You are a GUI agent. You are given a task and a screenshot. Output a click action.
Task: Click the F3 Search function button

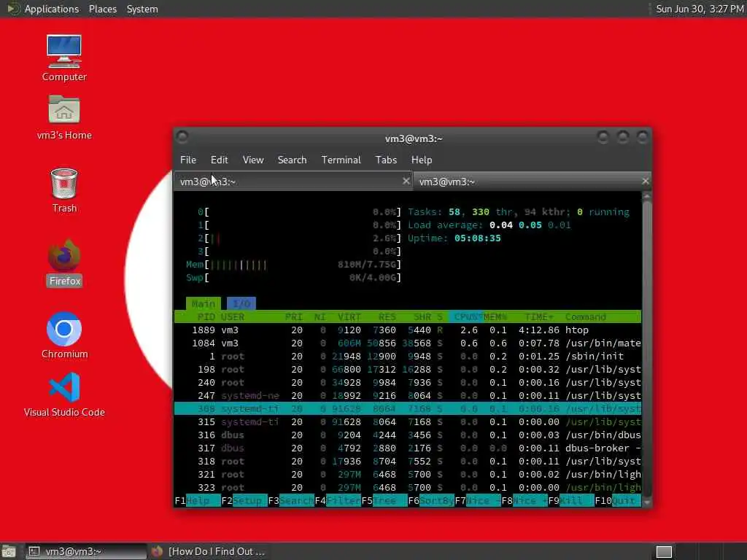[x=290, y=500]
